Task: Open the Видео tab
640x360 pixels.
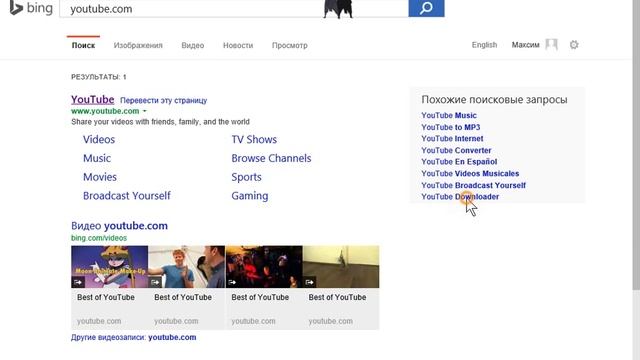Action: click(x=193, y=45)
